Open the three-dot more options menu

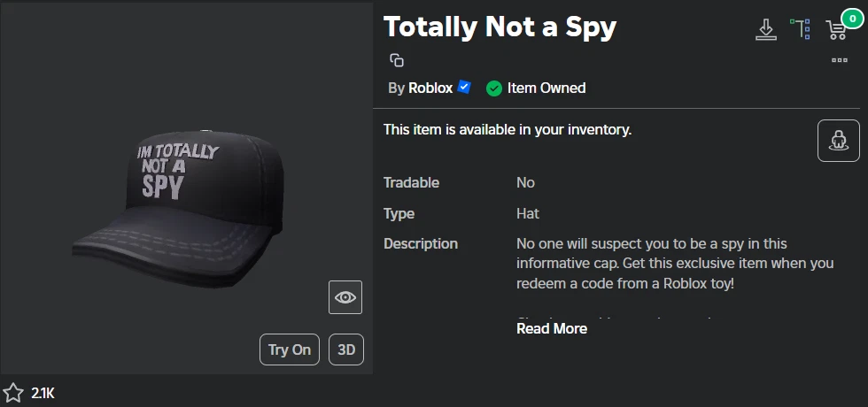(840, 60)
